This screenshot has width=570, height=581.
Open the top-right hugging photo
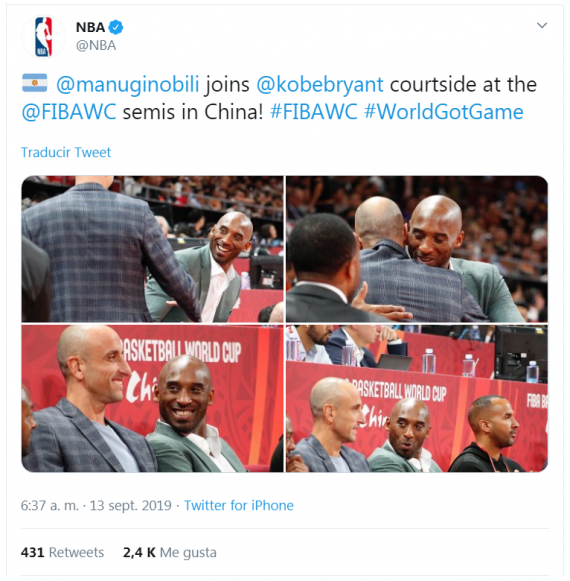point(417,249)
